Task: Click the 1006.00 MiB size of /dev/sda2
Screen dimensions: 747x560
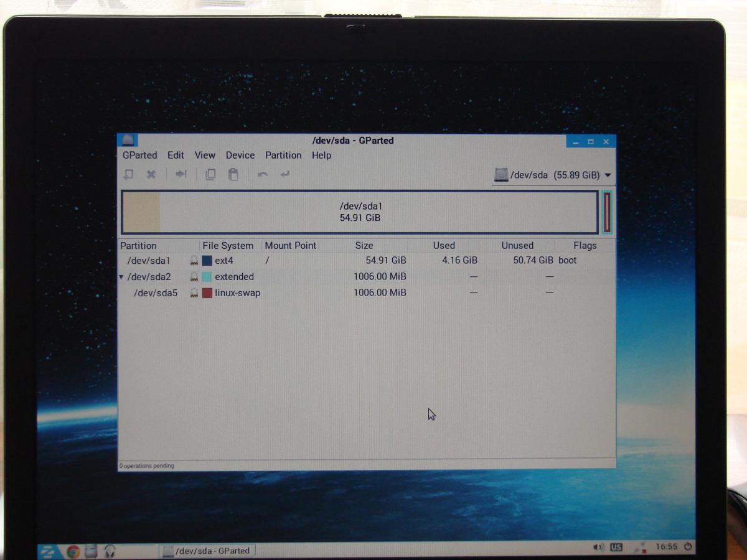Action: pyautogui.click(x=380, y=277)
